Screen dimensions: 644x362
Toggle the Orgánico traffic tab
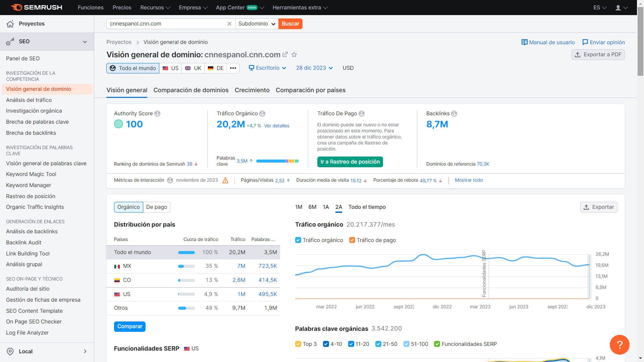(128, 207)
